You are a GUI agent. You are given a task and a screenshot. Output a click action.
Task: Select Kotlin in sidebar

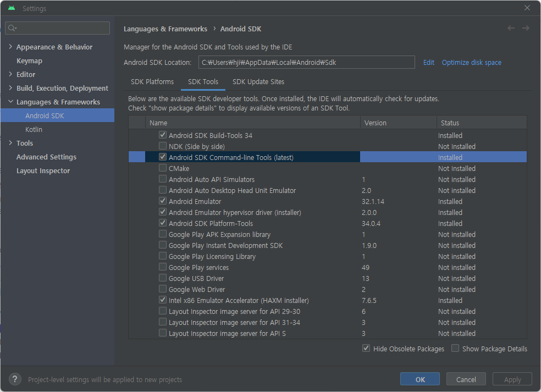click(x=34, y=129)
